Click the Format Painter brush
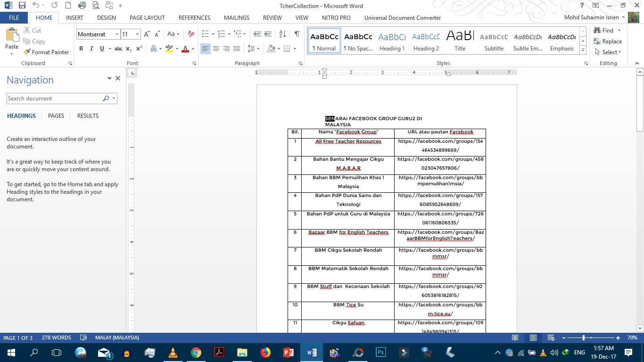The height and width of the screenshot is (362, 644). coord(46,52)
